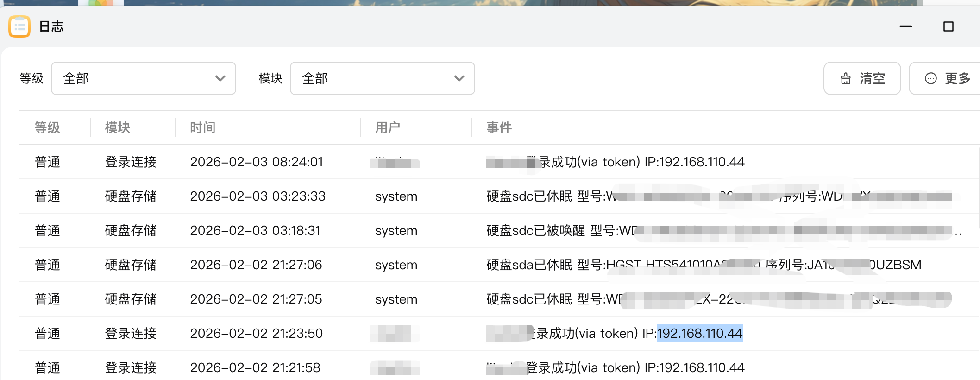Click 登录连接 in the 08:24:01 row
Viewport: 980px width, 380px height.
(131, 162)
